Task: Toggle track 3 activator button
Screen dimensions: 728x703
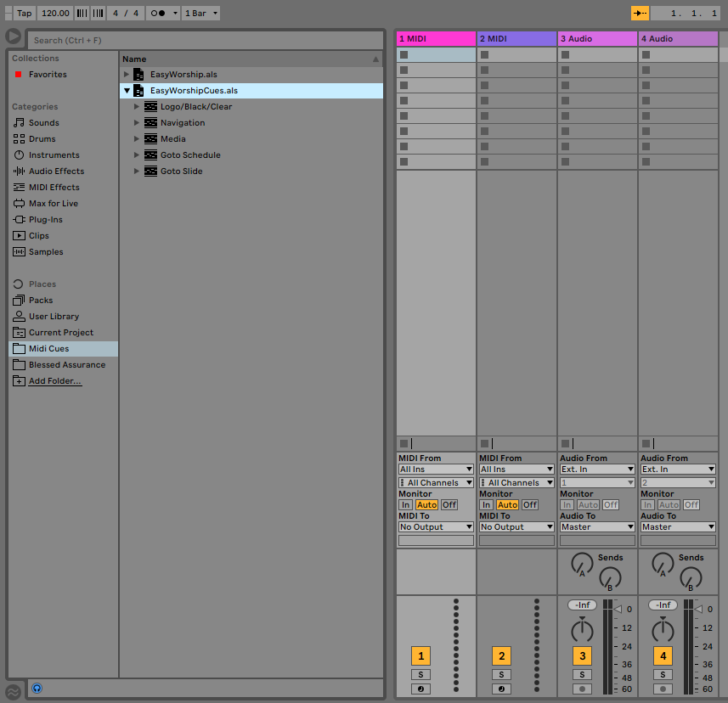Action: [x=582, y=655]
